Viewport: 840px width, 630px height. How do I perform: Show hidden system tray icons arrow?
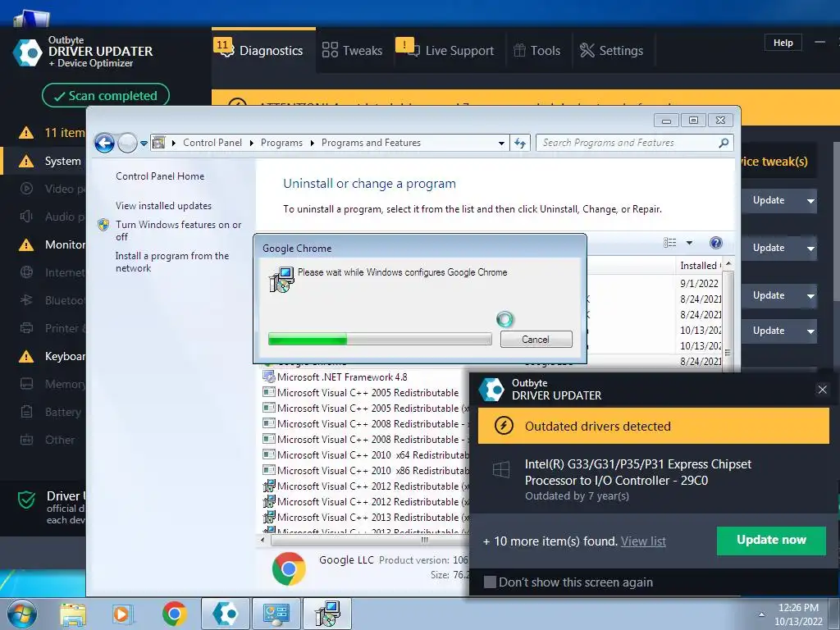tap(761, 614)
